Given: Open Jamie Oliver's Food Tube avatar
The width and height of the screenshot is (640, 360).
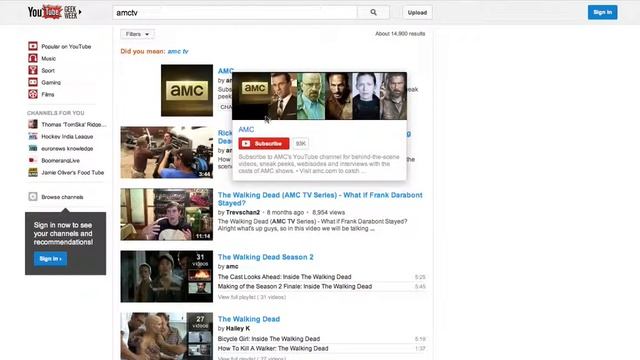Looking at the screenshot, I should click(33, 172).
